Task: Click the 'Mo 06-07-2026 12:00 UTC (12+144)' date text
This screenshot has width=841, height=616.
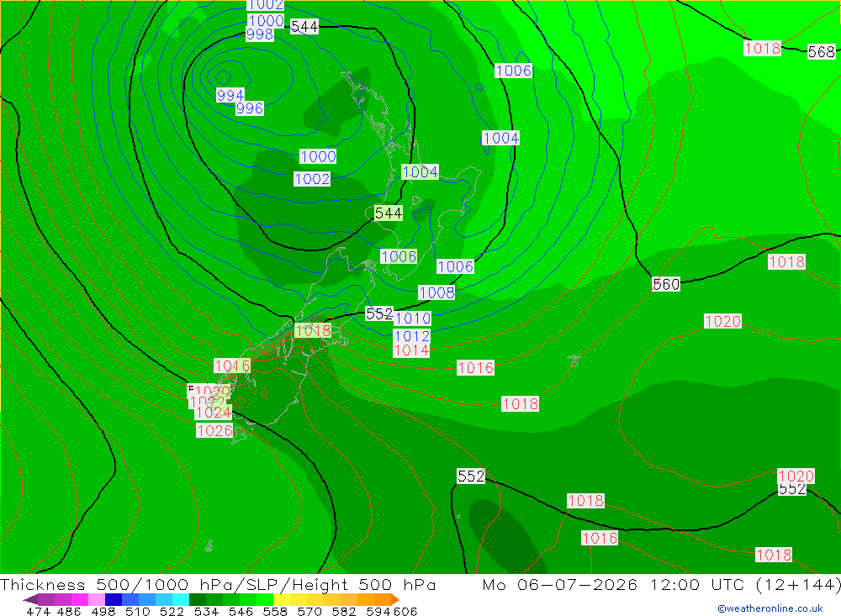Action: [661, 584]
